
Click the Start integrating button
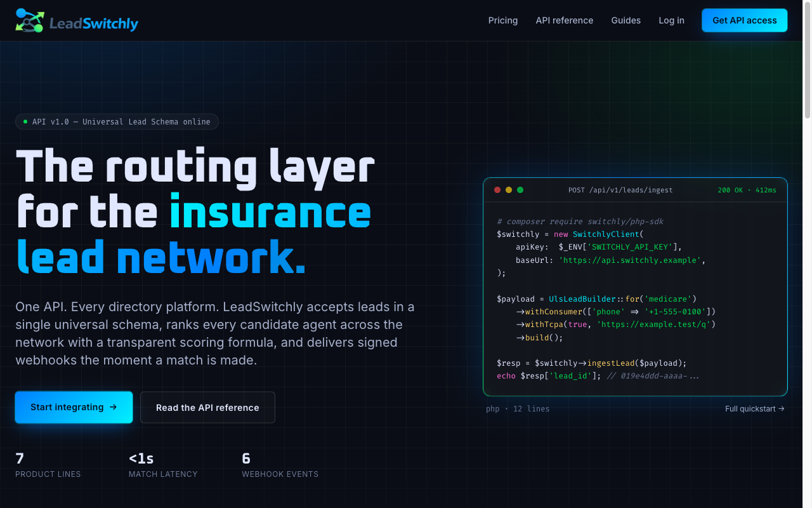(x=74, y=407)
